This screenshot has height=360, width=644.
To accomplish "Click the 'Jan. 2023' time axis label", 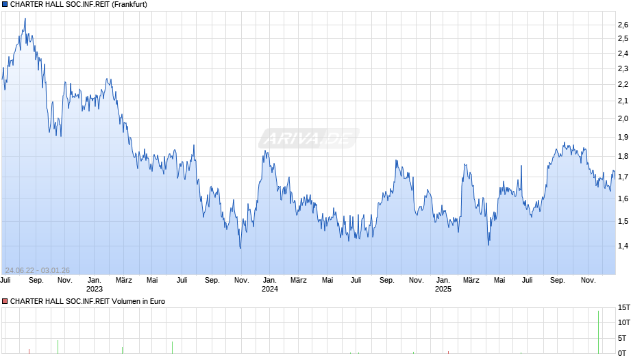I will 94,285.
